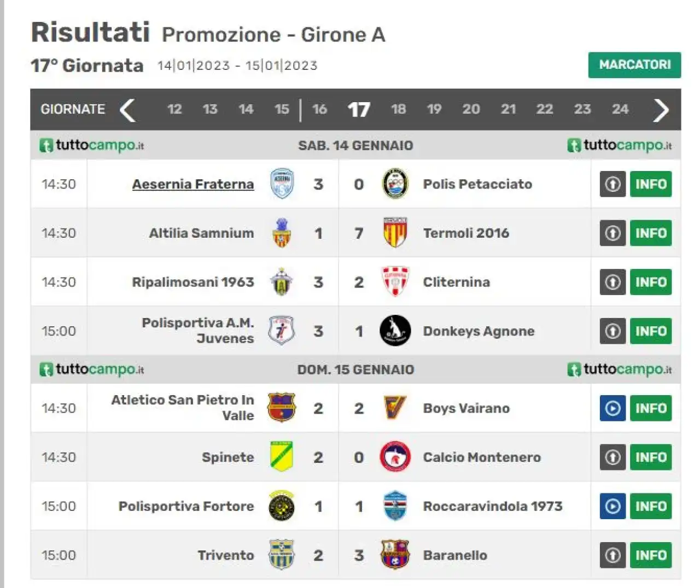The width and height of the screenshot is (700, 588).
Task: Open the Aesernia Fraterna team link
Action: coord(193,184)
